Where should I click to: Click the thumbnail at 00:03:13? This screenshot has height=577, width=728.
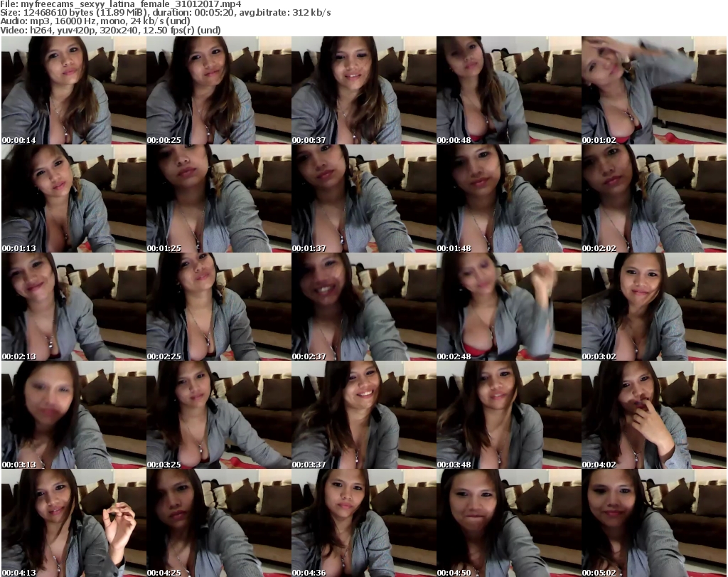click(74, 414)
